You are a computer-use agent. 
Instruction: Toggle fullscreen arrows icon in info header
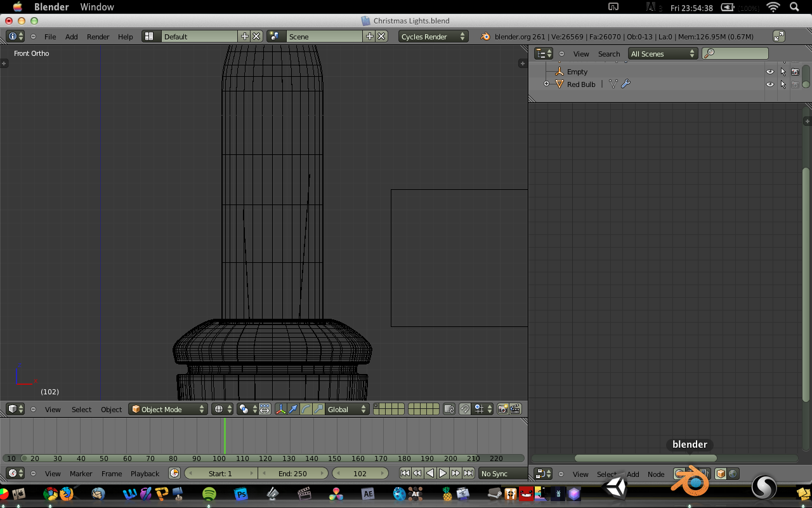pos(779,37)
